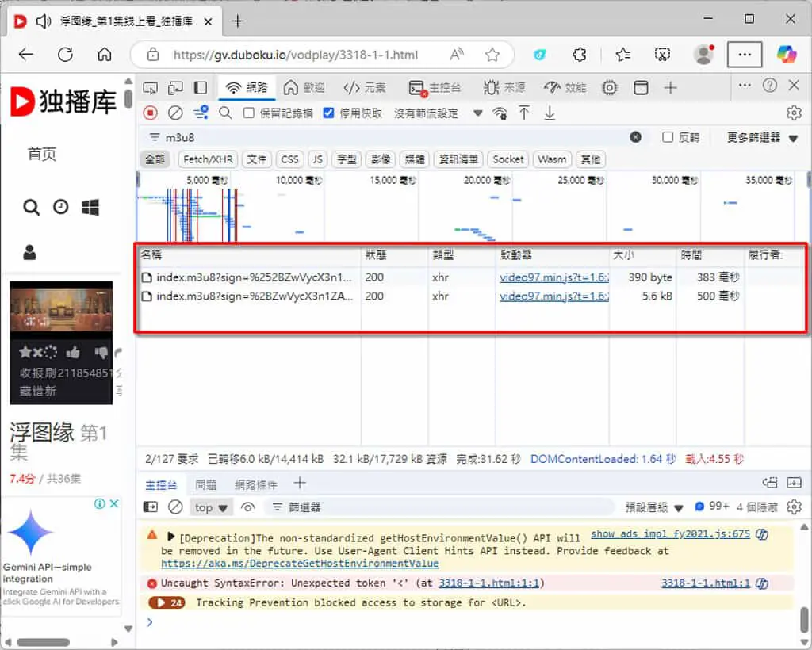
Task: Click the read aloud icon in address bar
Action: click(x=457, y=55)
